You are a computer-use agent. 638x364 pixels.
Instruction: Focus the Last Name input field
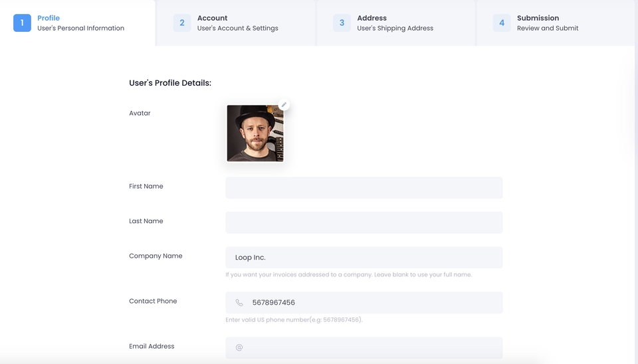pos(364,223)
